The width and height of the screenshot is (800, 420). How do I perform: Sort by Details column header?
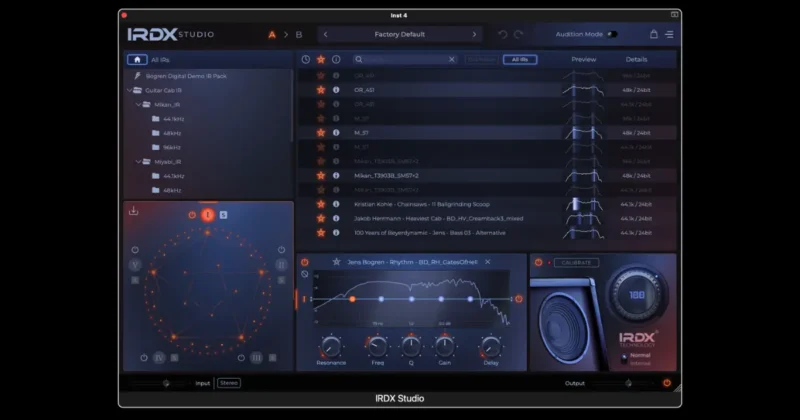[x=636, y=59]
